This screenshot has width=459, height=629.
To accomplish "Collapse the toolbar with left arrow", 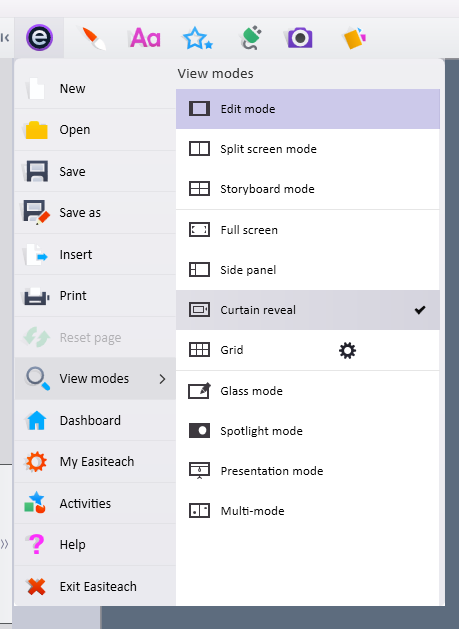I will click(5, 38).
